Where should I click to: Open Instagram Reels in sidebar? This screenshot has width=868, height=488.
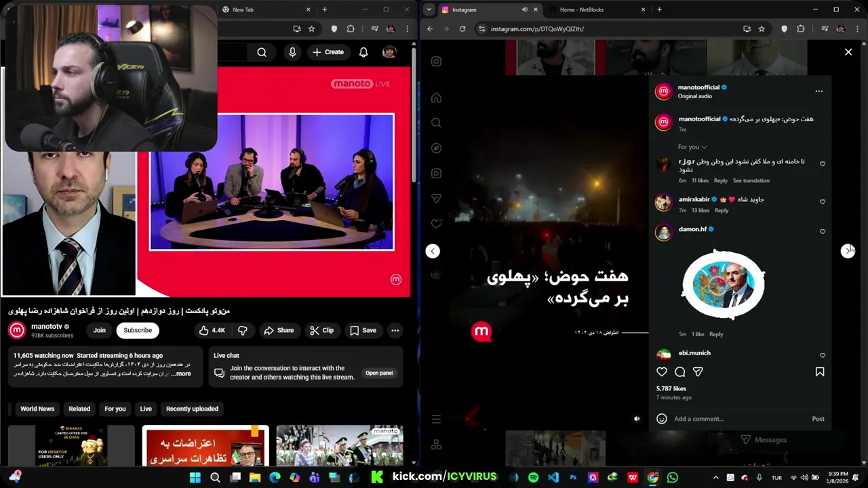click(x=436, y=174)
